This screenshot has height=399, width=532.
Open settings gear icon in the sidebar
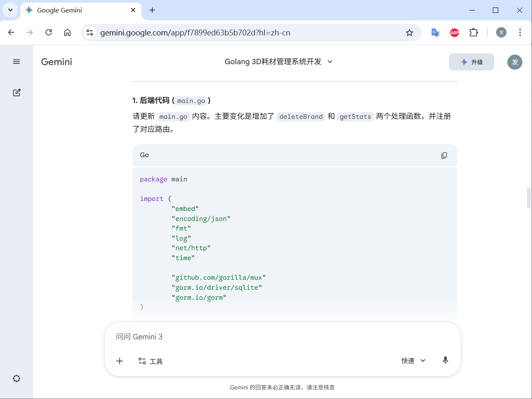tap(17, 379)
